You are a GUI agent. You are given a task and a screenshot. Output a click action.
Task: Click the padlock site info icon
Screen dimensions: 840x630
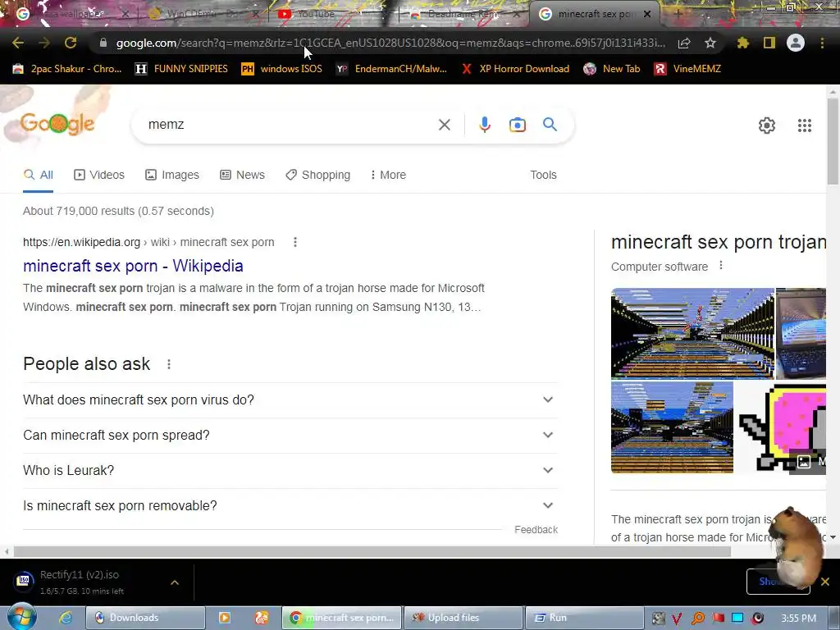tap(103, 43)
